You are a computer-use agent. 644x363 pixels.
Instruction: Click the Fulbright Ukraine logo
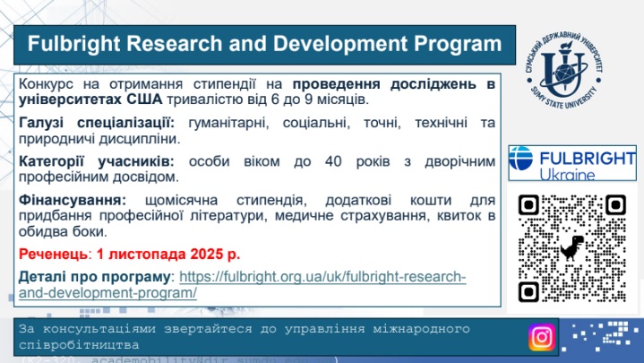[x=572, y=163]
